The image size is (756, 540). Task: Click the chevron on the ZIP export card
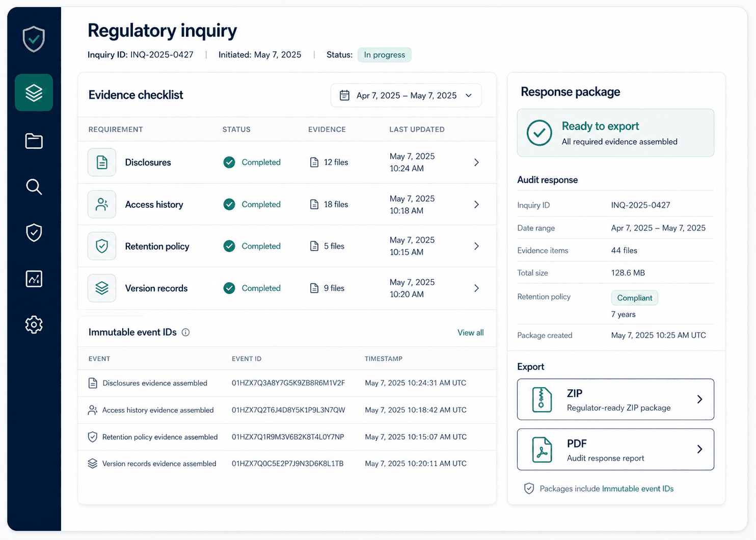700,399
